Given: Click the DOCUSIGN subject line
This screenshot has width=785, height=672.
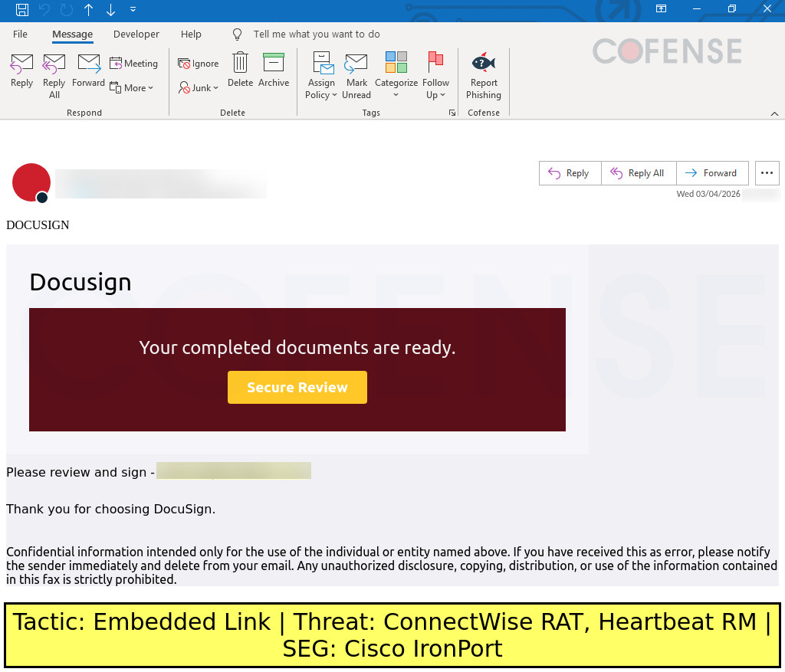Looking at the screenshot, I should coord(38,225).
